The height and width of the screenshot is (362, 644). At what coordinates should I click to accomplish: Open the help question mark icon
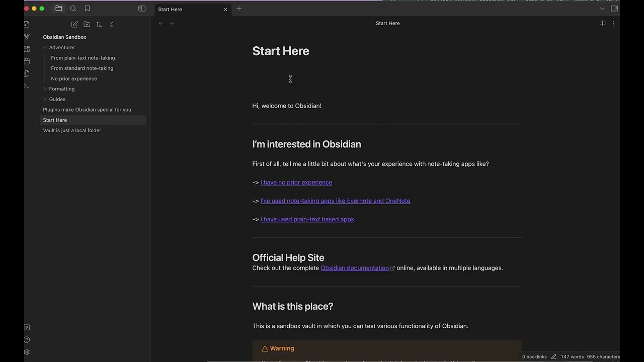pos(27,340)
